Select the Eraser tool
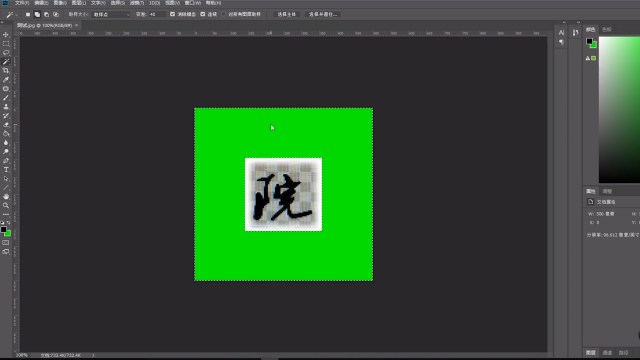The height and width of the screenshot is (360, 640). (x=6, y=124)
